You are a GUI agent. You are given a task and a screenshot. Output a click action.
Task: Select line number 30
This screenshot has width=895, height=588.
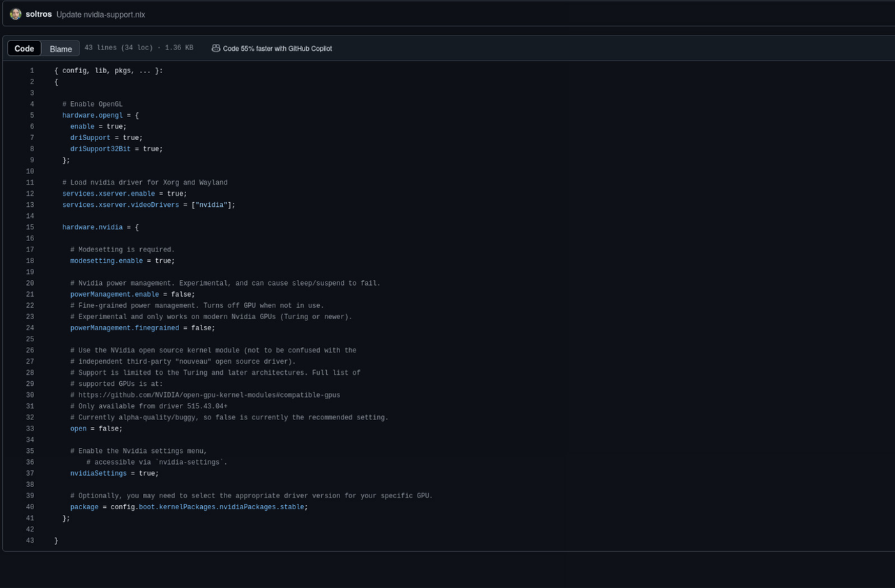click(30, 396)
